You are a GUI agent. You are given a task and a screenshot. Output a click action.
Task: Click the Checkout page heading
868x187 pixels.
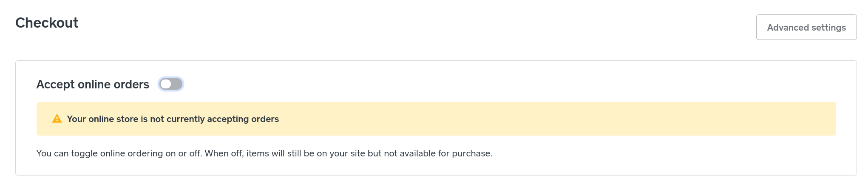47,23
